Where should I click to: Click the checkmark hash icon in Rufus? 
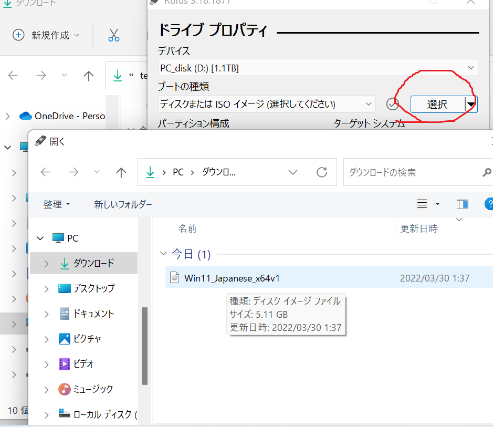click(393, 104)
